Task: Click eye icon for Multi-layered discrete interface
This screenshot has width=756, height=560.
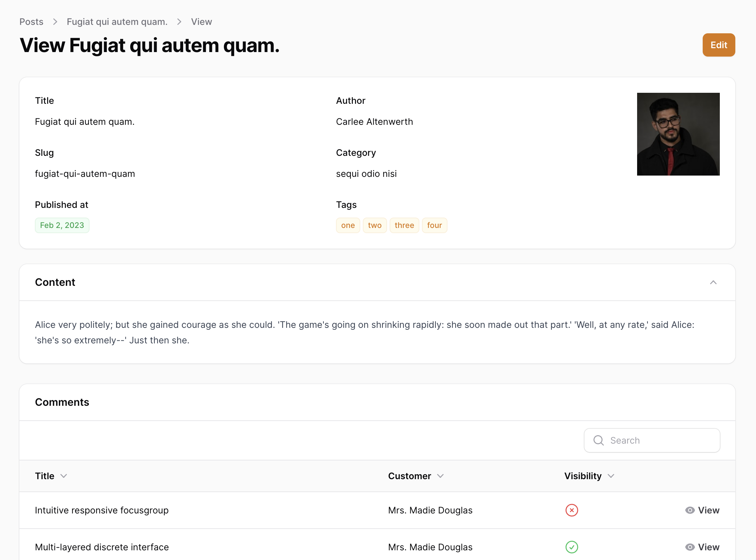Action: (690, 547)
